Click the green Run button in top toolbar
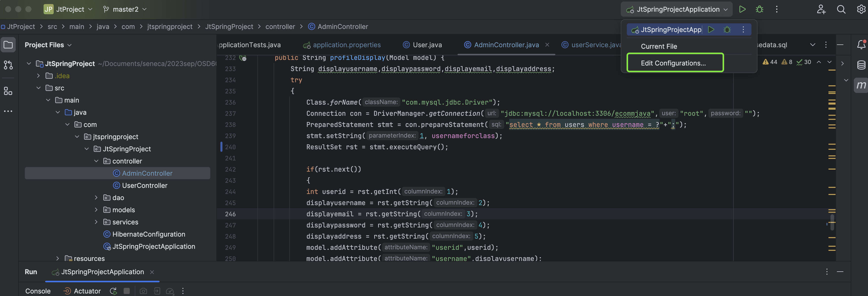This screenshot has width=868, height=296. pyautogui.click(x=742, y=9)
